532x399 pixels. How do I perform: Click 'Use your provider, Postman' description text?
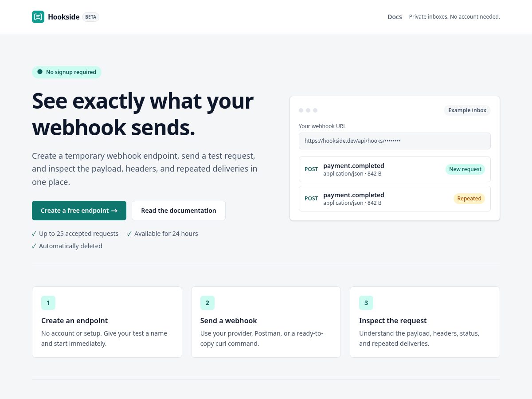pos(262,338)
